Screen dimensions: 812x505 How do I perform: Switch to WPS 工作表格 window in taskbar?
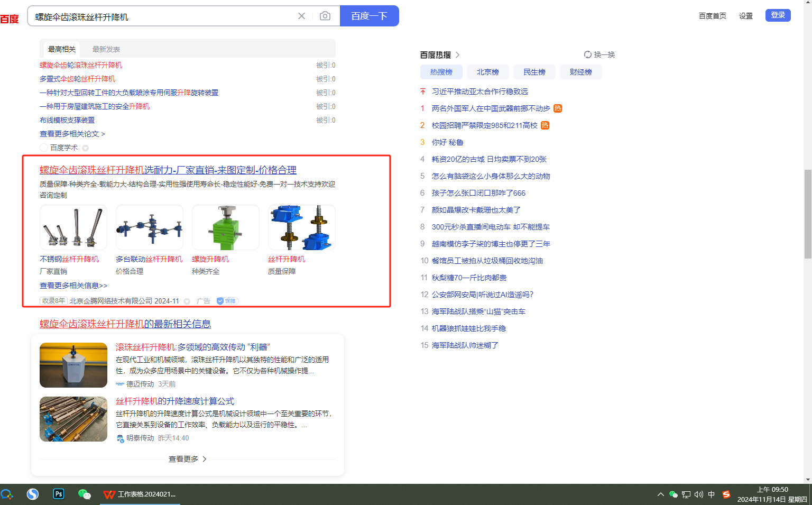pyautogui.click(x=140, y=494)
